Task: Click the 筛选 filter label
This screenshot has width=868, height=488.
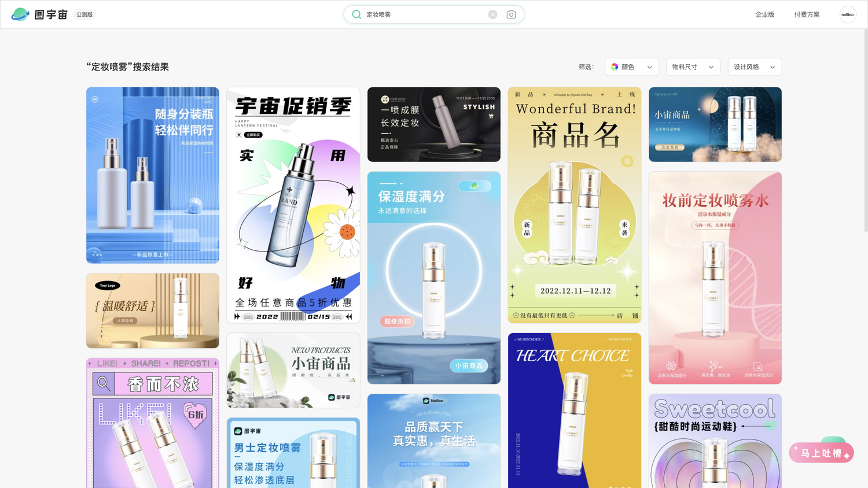Action: (586, 67)
